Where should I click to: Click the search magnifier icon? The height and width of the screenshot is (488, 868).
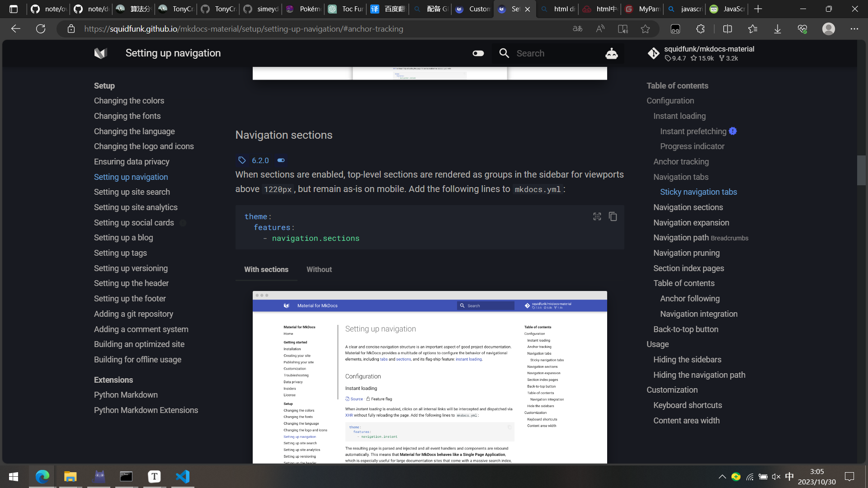coord(504,53)
